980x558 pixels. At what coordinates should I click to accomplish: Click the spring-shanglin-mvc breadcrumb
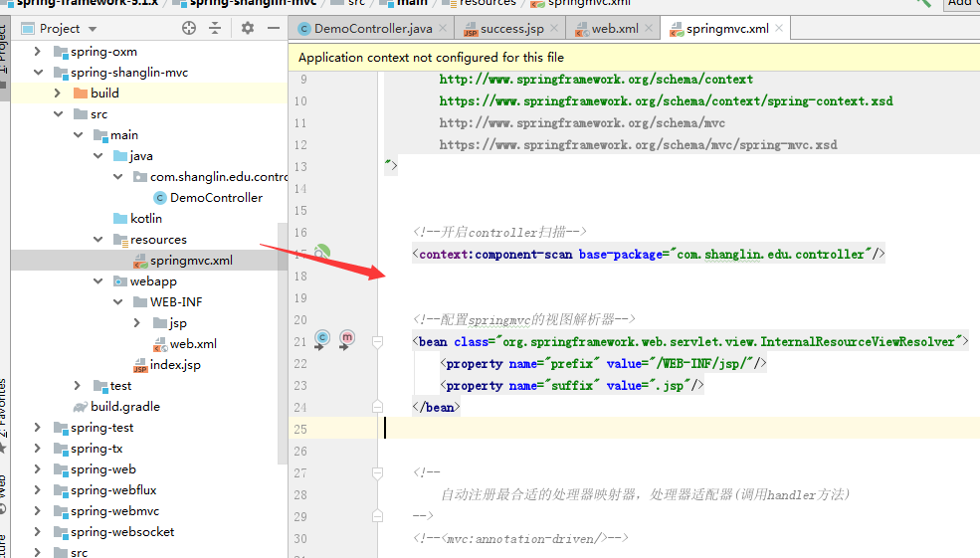click(253, 3)
